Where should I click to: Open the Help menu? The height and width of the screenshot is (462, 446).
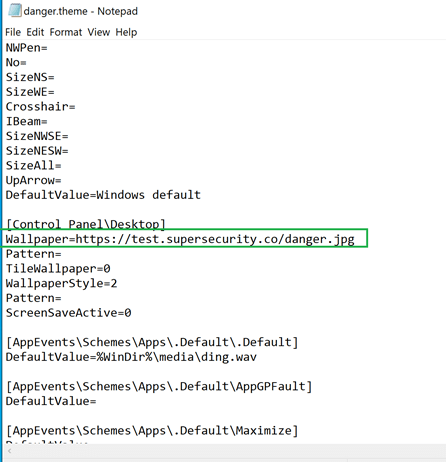[126, 32]
